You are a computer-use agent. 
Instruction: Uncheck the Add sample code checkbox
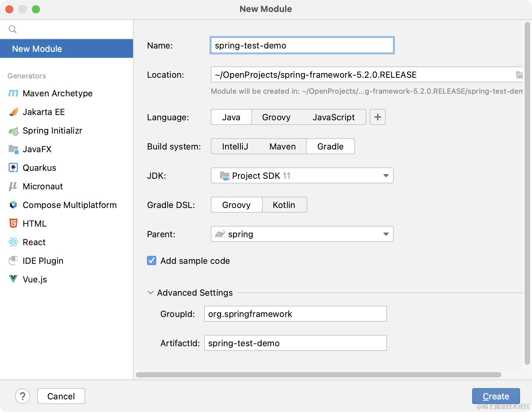(152, 261)
